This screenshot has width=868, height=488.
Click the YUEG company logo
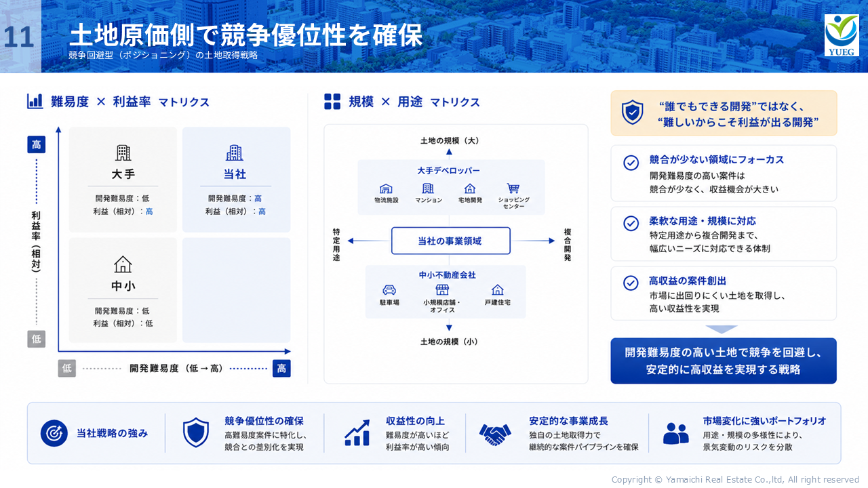(x=842, y=35)
